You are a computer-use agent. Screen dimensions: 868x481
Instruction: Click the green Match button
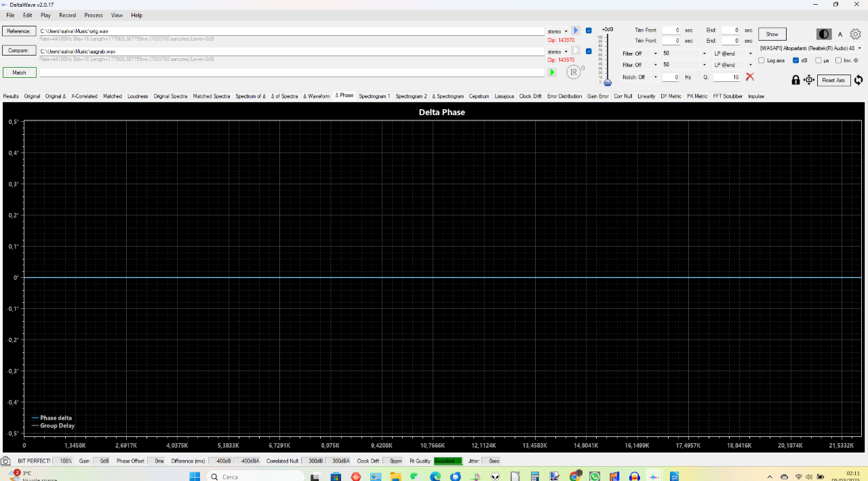pos(19,72)
